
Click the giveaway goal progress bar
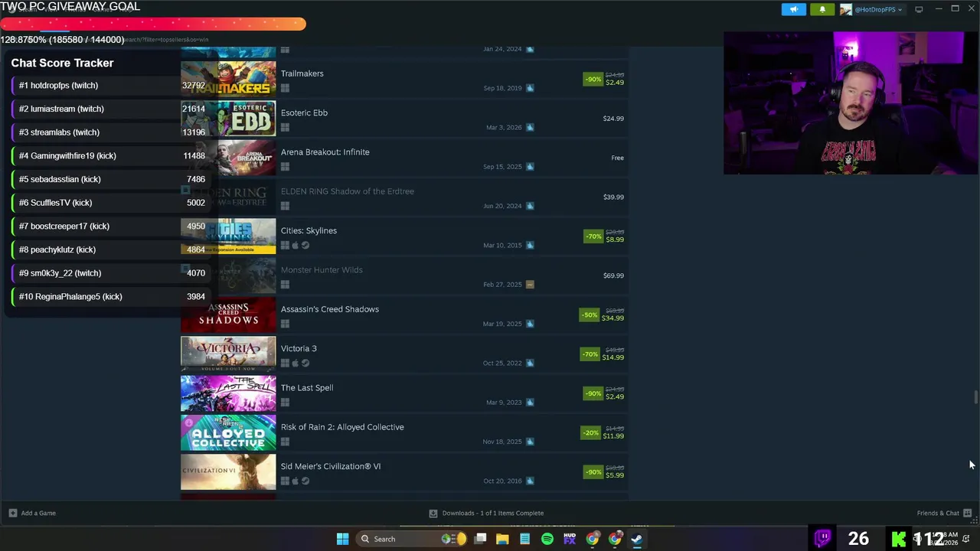tap(153, 24)
